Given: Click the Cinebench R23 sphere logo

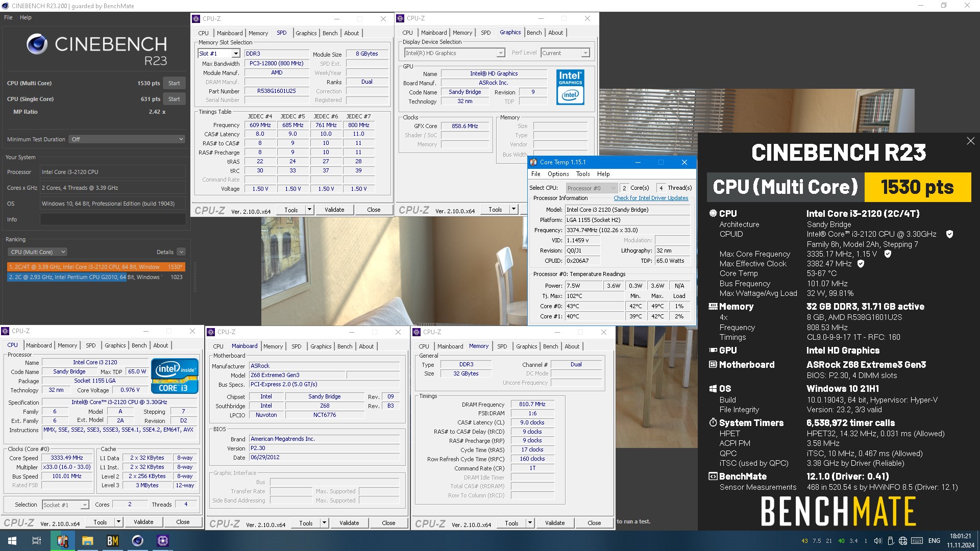Looking at the screenshot, I should click(37, 44).
